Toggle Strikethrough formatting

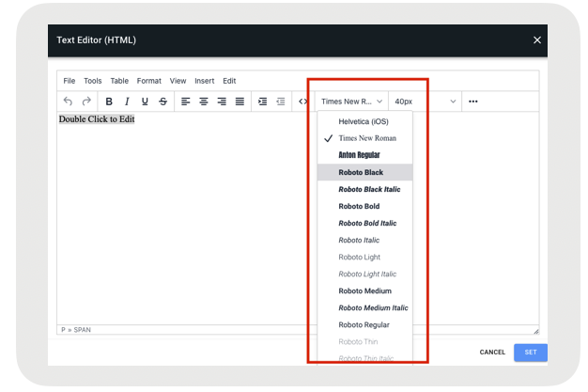pos(162,102)
